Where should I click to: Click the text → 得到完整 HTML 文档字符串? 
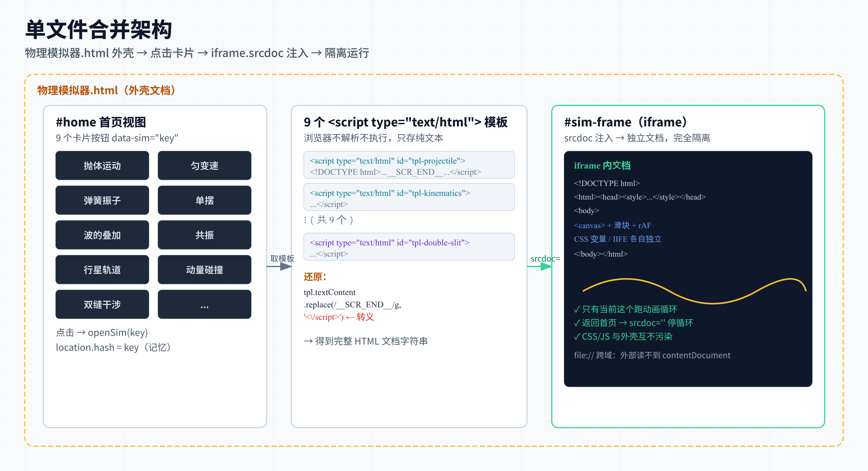[x=365, y=341]
